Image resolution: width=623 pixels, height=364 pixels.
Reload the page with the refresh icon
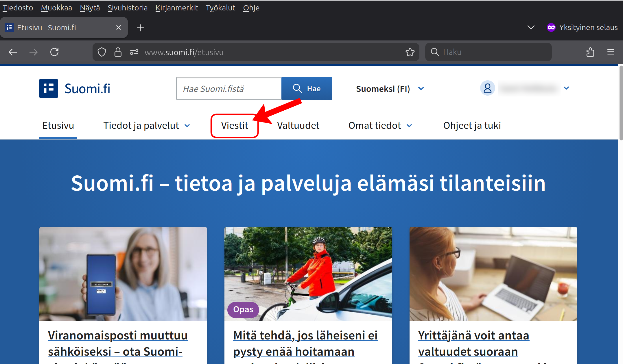(x=54, y=52)
